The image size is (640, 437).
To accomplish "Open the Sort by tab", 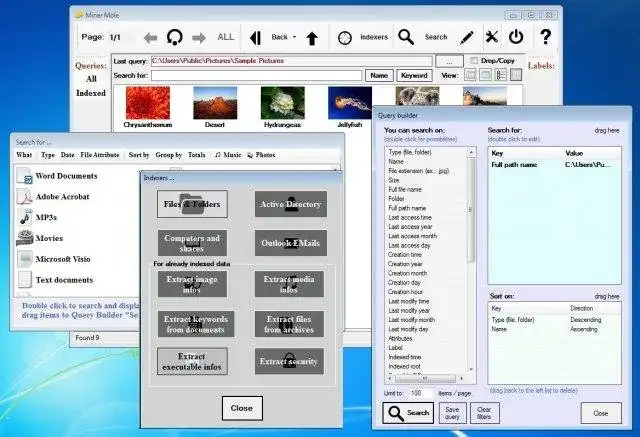I will pyautogui.click(x=139, y=155).
